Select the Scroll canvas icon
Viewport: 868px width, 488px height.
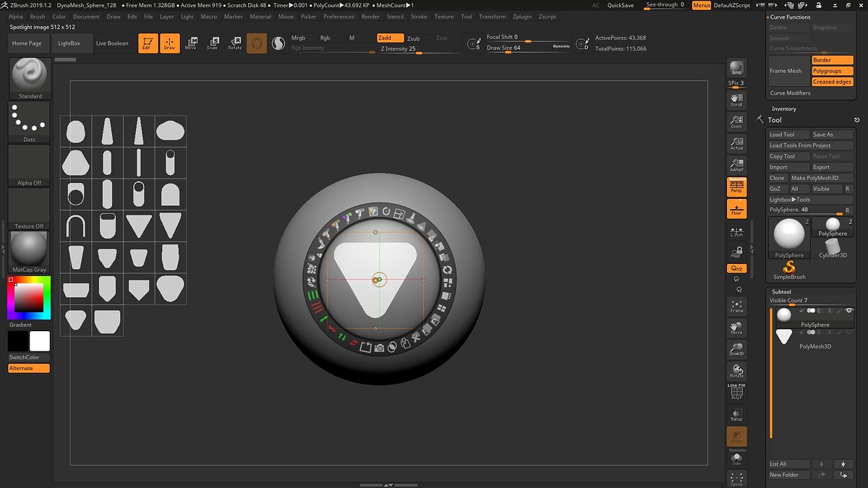pyautogui.click(x=736, y=100)
